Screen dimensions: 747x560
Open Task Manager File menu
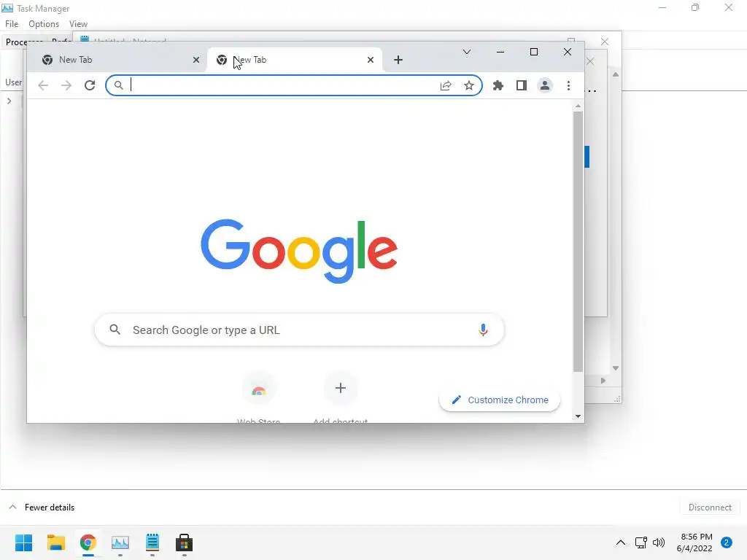click(x=12, y=24)
